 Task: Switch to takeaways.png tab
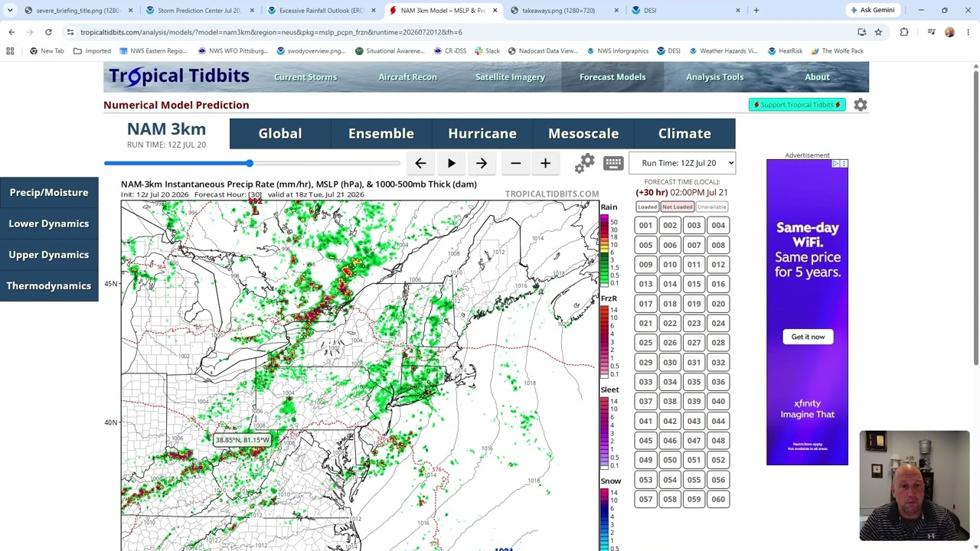(x=564, y=10)
